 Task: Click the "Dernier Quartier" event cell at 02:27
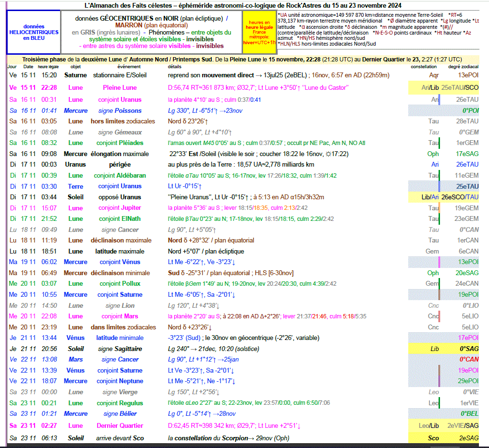pyautogui.click(x=120, y=426)
